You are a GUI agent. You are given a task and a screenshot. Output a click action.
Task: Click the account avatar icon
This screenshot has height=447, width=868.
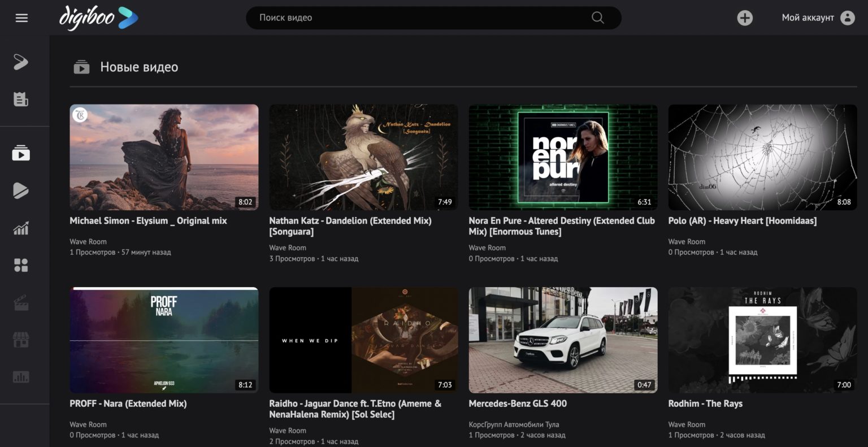pyautogui.click(x=848, y=18)
